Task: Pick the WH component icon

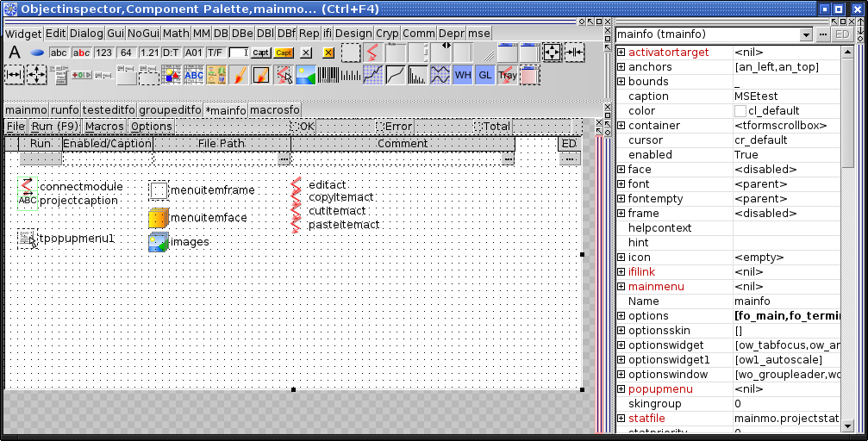Action: [x=463, y=75]
